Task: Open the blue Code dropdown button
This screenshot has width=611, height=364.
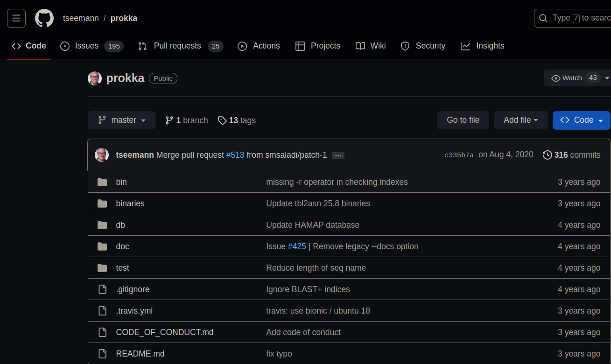Action: pyautogui.click(x=582, y=120)
